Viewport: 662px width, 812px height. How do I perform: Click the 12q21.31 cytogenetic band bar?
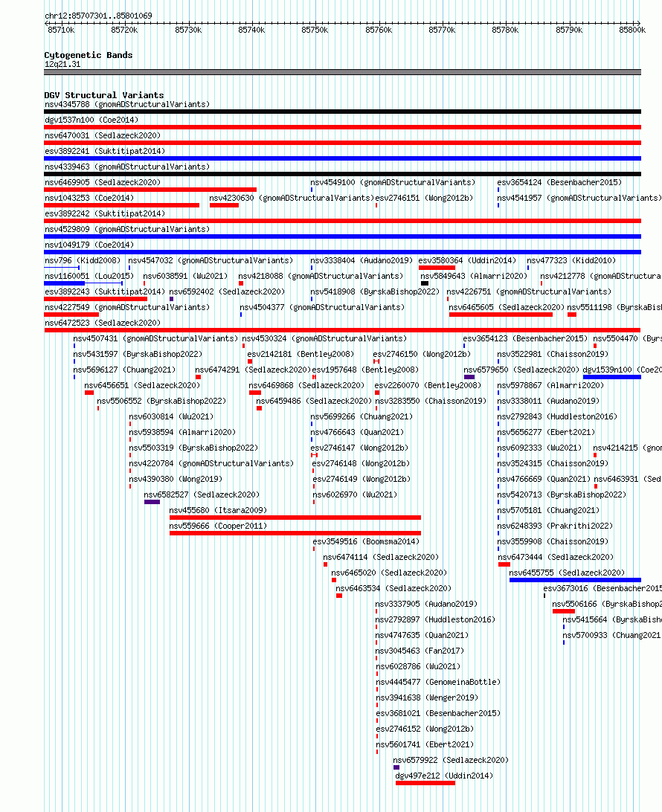(342, 72)
